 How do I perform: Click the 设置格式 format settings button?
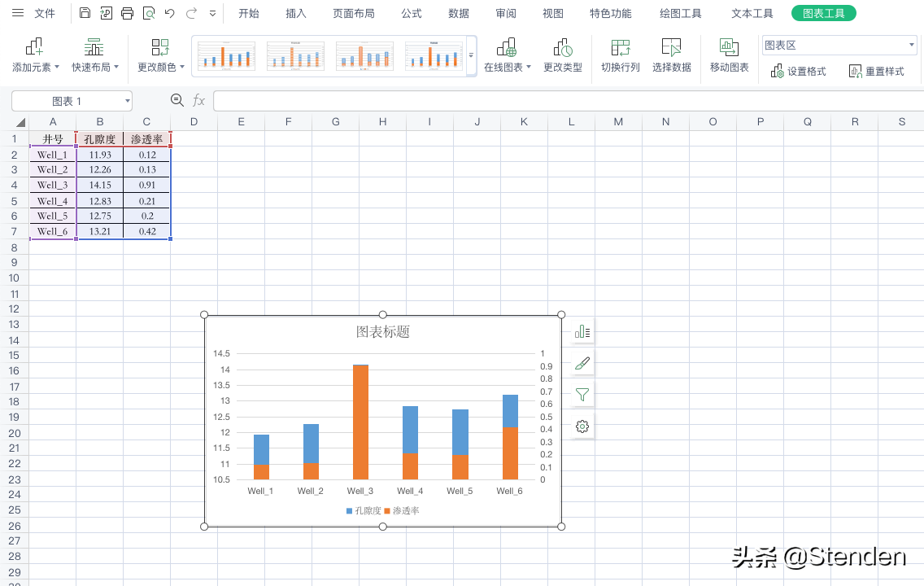(799, 72)
